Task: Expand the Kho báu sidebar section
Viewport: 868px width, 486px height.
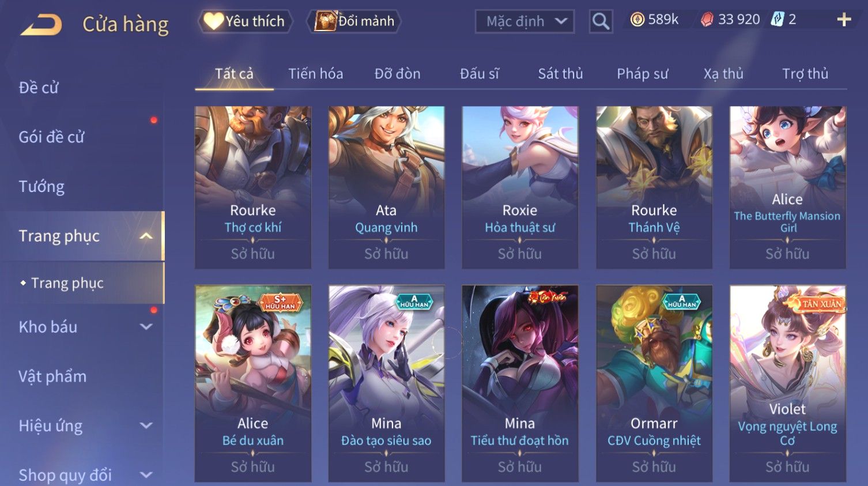Action: (x=146, y=327)
